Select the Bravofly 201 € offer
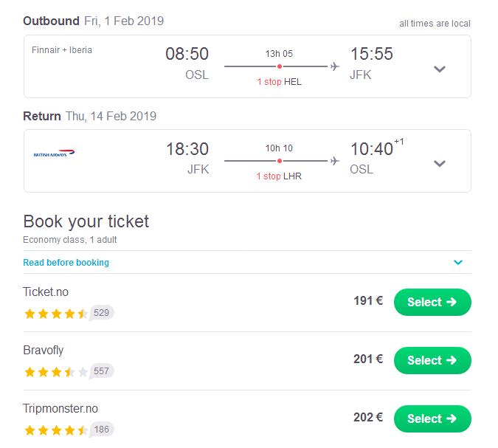 (432, 360)
